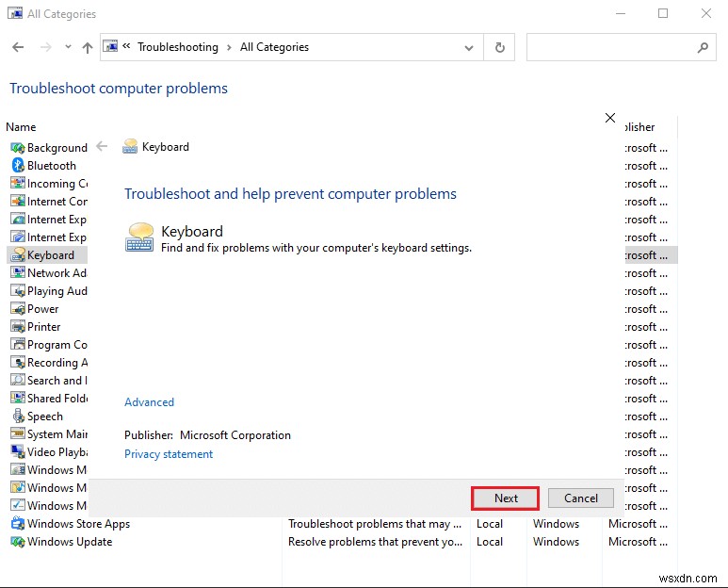
Task: Click the Shared Folders list icon
Action: pyautogui.click(x=18, y=398)
